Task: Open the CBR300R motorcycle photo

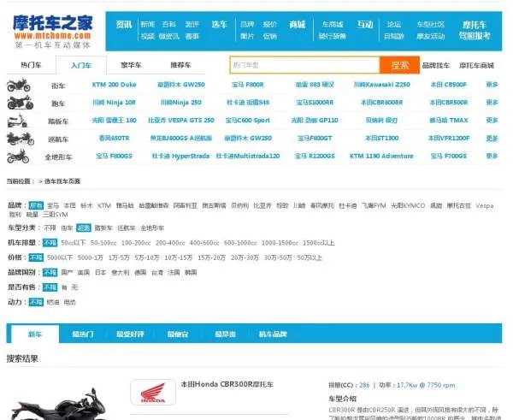Action: (x=57, y=404)
